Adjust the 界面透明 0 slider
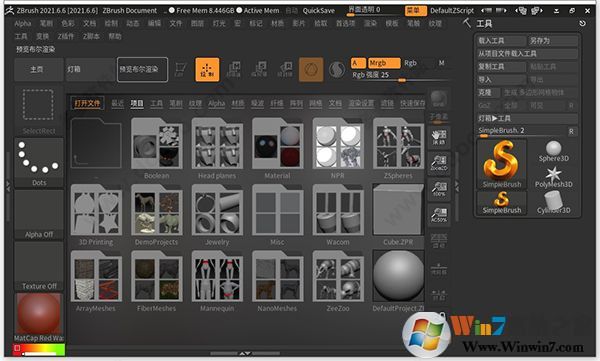The image size is (600, 361). pyautogui.click(x=373, y=11)
